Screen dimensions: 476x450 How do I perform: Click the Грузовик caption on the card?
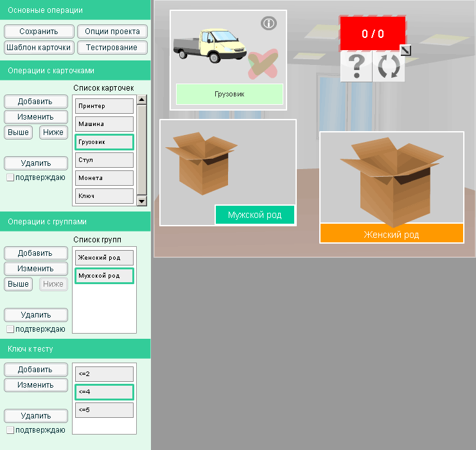(x=229, y=94)
